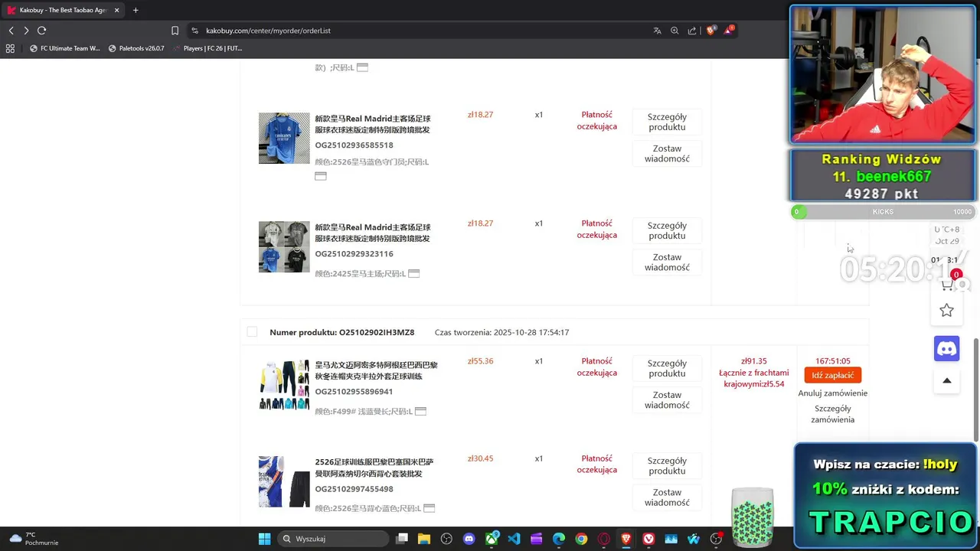This screenshot has height=551, width=980.
Task: Click the address bar URL kakobuy.com
Action: tap(268, 31)
